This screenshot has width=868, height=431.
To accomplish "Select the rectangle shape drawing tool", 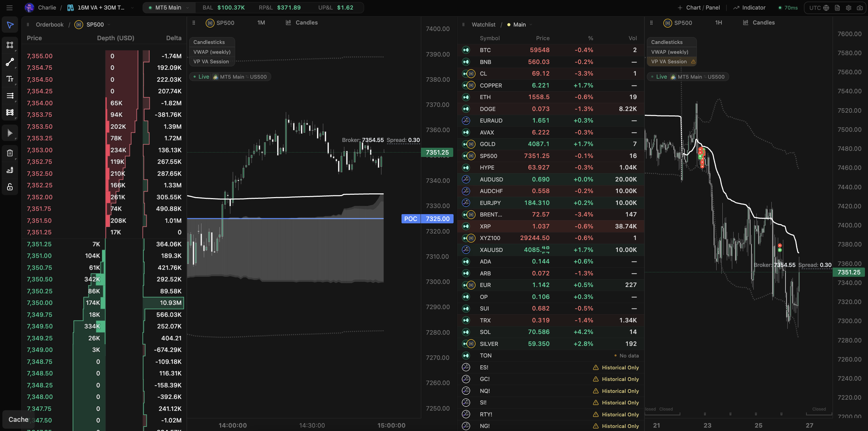I will pos(10,45).
